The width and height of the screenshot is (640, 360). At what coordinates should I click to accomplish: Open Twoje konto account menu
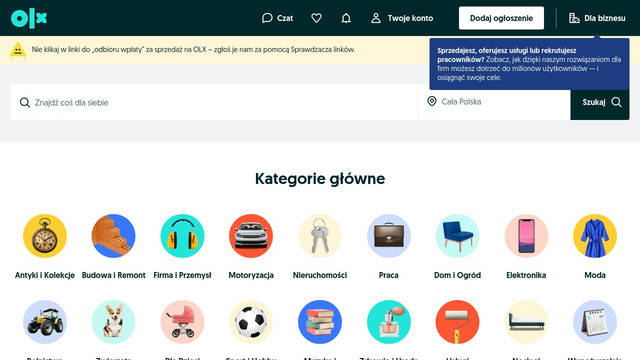pos(402,18)
